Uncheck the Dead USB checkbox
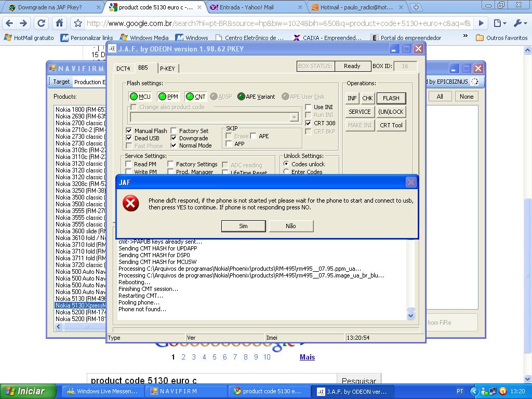Image resolution: width=532 pixels, height=399 pixels. 129,138
